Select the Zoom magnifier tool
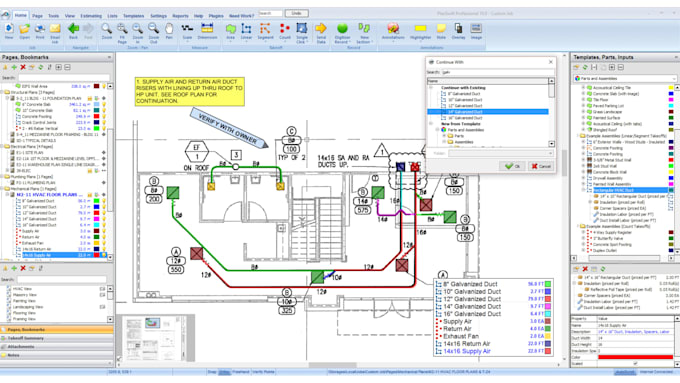The width and height of the screenshot is (680, 383). pos(107,29)
